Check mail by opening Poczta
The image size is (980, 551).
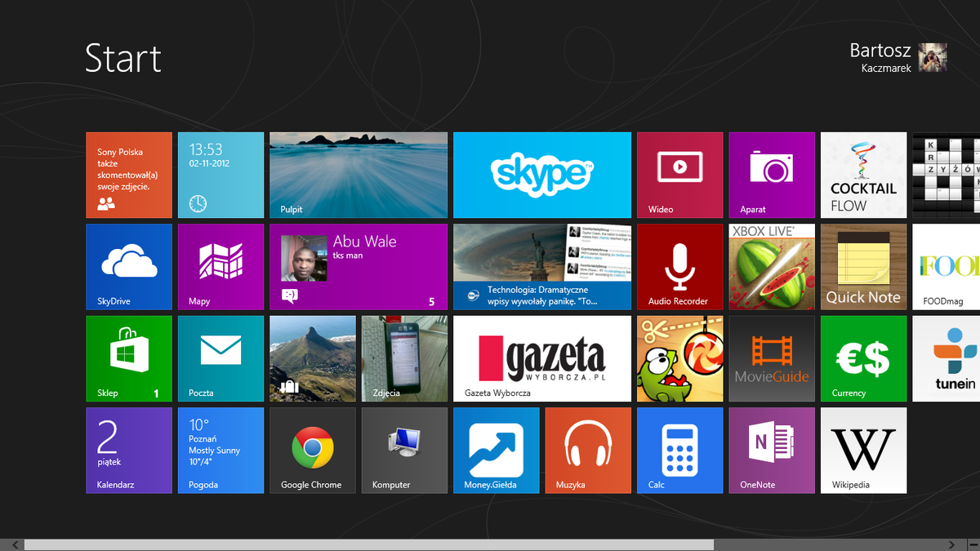220,358
